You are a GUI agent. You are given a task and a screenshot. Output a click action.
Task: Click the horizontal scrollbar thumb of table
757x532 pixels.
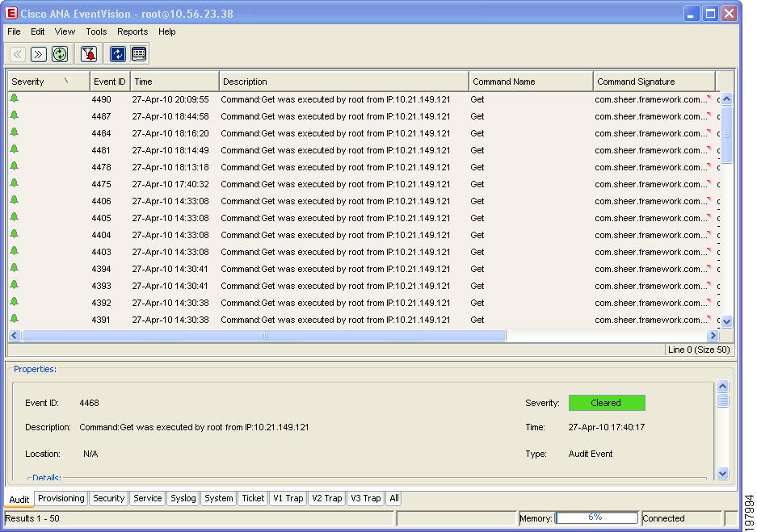[x=264, y=335]
